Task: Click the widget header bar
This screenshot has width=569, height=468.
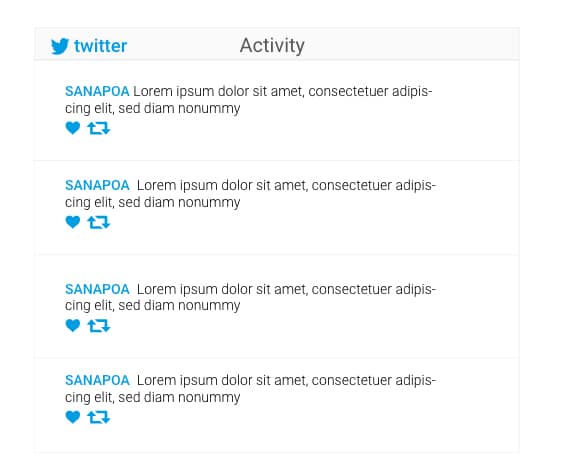Action: click(277, 44)
